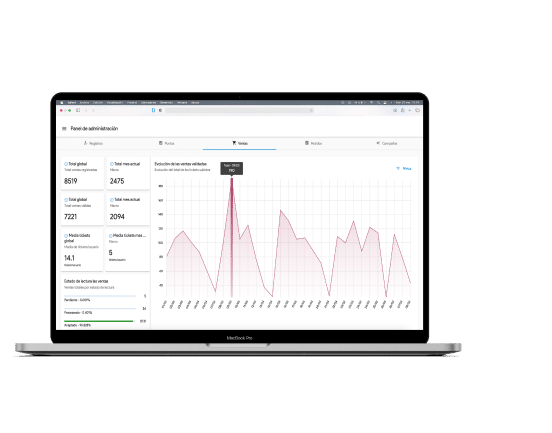Click the info icon on Total global 8519 card
This screenshot has height=433, width=552.
[x=66, y=164]
